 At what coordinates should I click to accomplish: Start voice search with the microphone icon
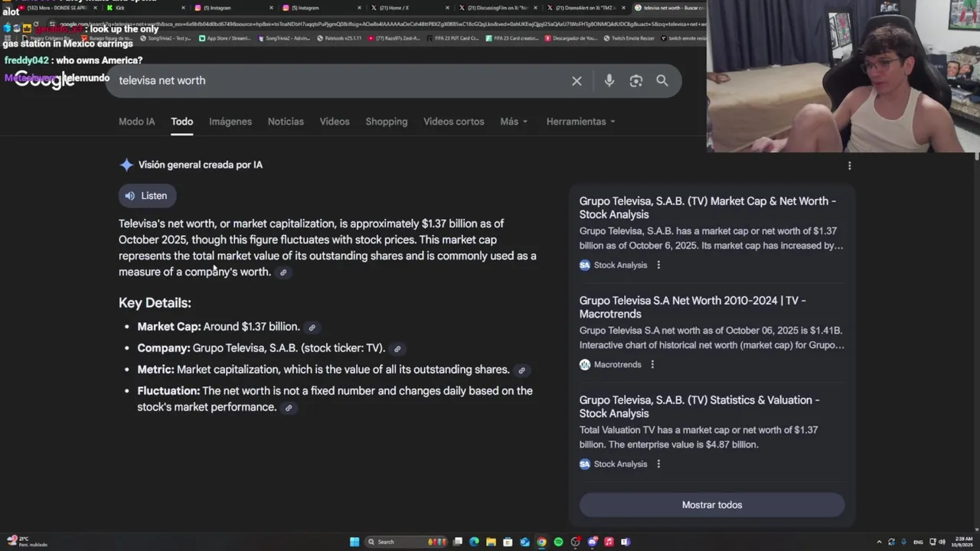[x=609, y=80]
